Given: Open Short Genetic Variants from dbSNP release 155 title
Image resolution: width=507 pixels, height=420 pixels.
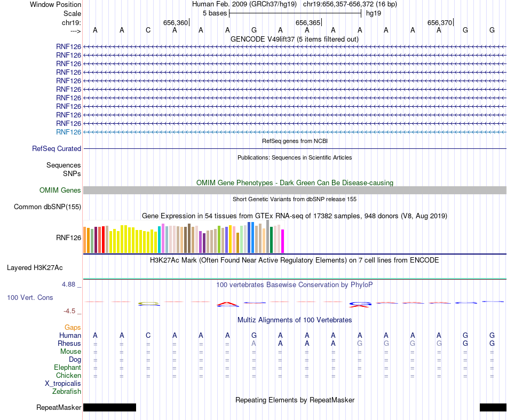Looking at the screenshot, I should tap(295, 199).
